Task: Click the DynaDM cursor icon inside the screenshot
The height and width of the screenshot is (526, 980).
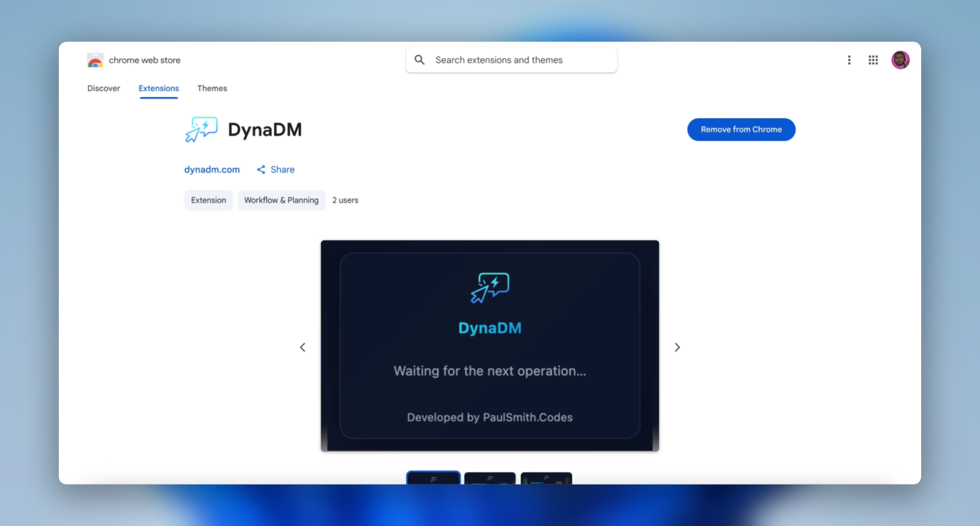Action: point(489,288)
